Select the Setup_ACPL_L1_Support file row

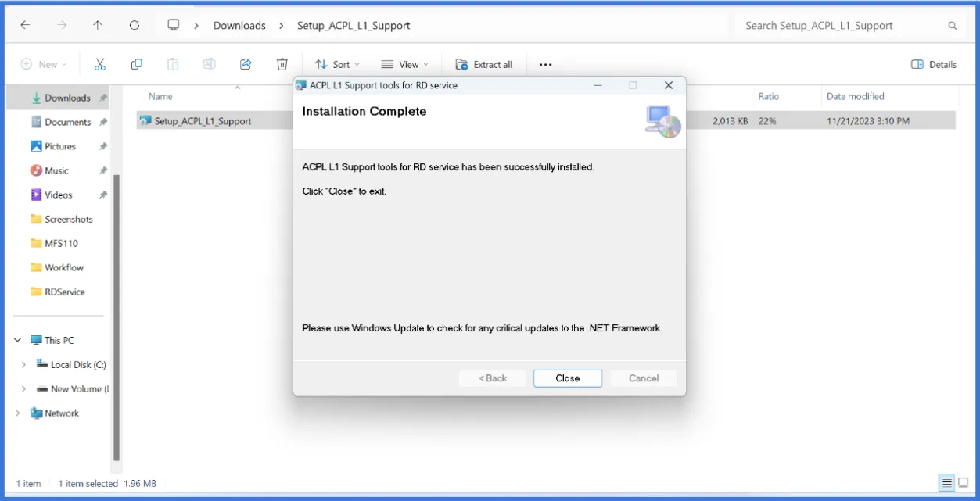point(546,121)
